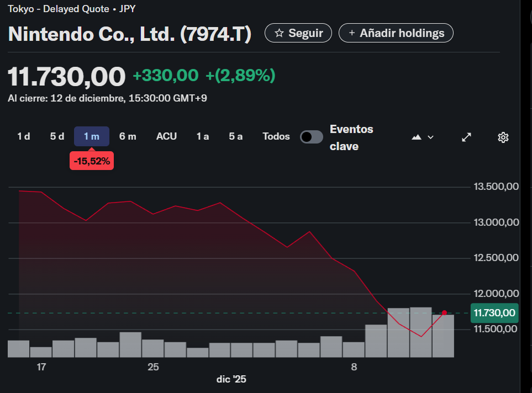Click the tallest grey volume bar, left of the price dot
Viewport: 532px width, 393px height.
pos(421,332)
